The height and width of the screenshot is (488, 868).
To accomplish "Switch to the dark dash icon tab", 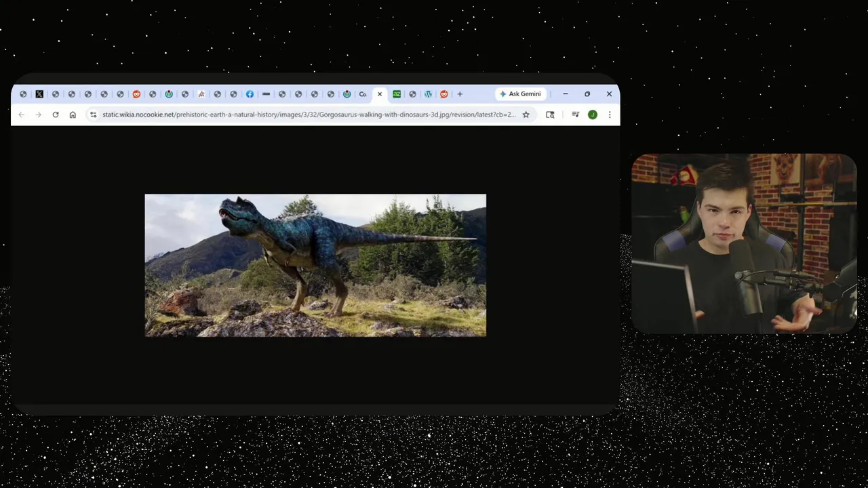I will pyautogui.click(x=266, y=94).
